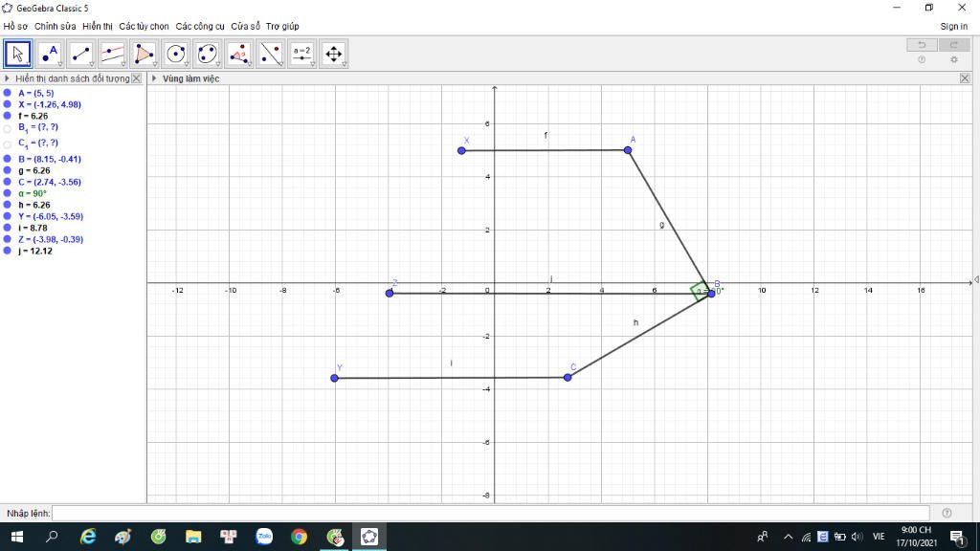Expand the sidebar arrow at right edge
980x551 pixels.
point(976,280)
